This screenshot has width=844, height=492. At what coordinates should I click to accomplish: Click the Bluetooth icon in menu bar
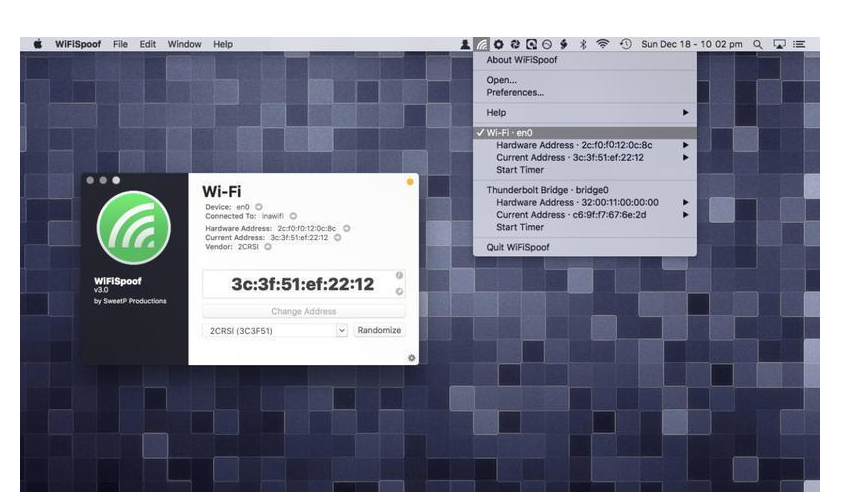click(581, 45)
